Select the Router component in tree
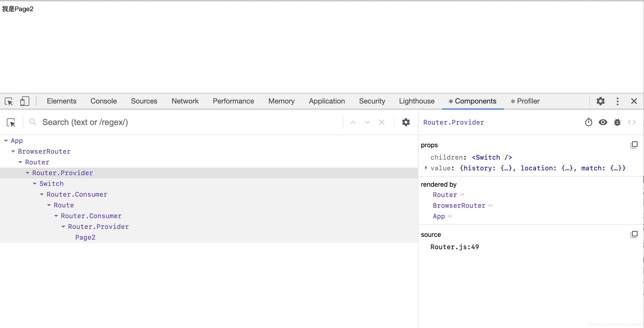 point(37,162)
